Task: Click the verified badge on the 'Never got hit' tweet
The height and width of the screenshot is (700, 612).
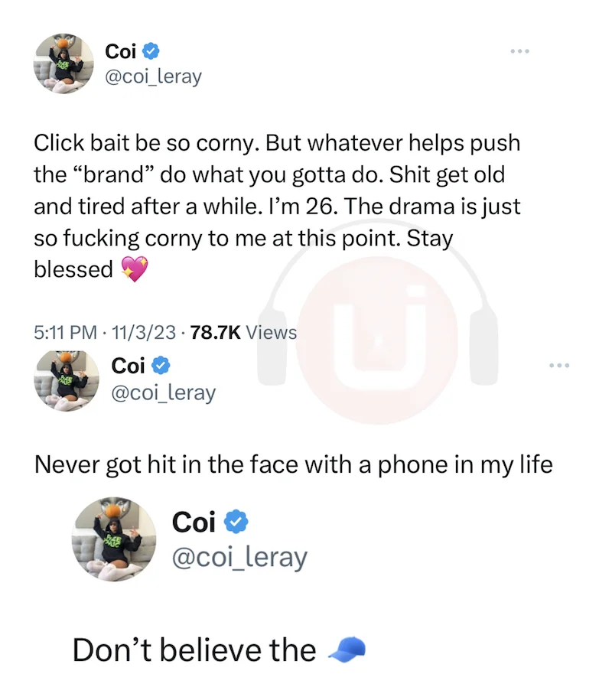Action: 161,366
